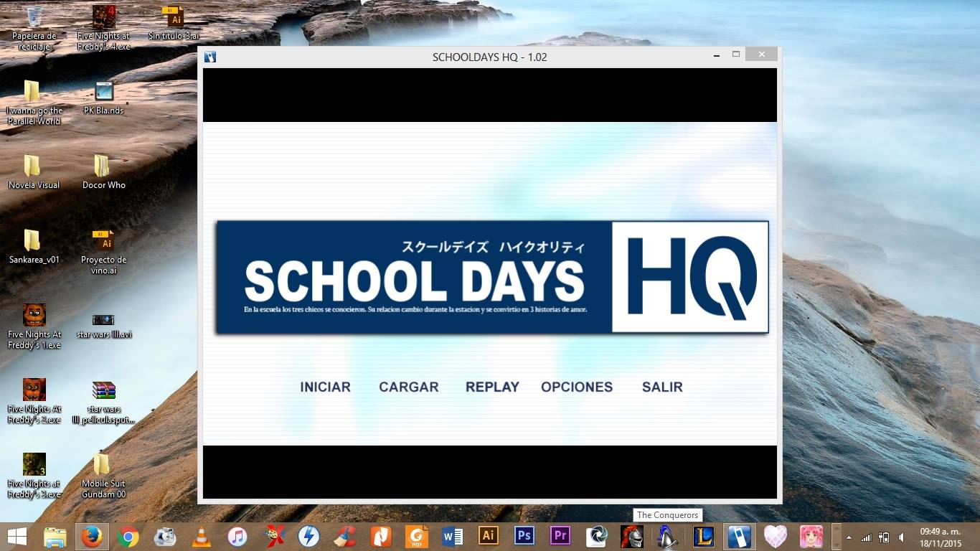This screenshot has width=980, height=551.
Task: Click the SCHOOLDAYS HQ title bar icon
Action: pyautogui.click(x=210, y=57)
